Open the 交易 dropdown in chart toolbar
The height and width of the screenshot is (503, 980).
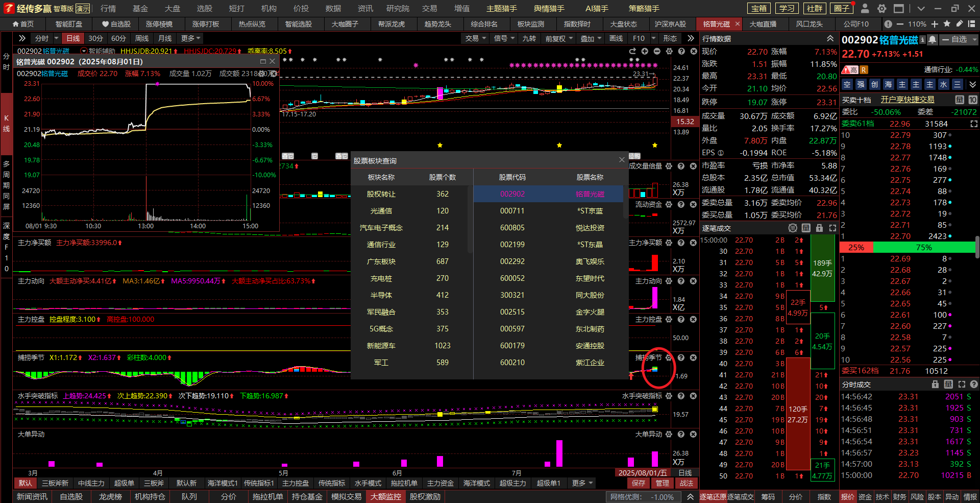(x=476, y=38)
